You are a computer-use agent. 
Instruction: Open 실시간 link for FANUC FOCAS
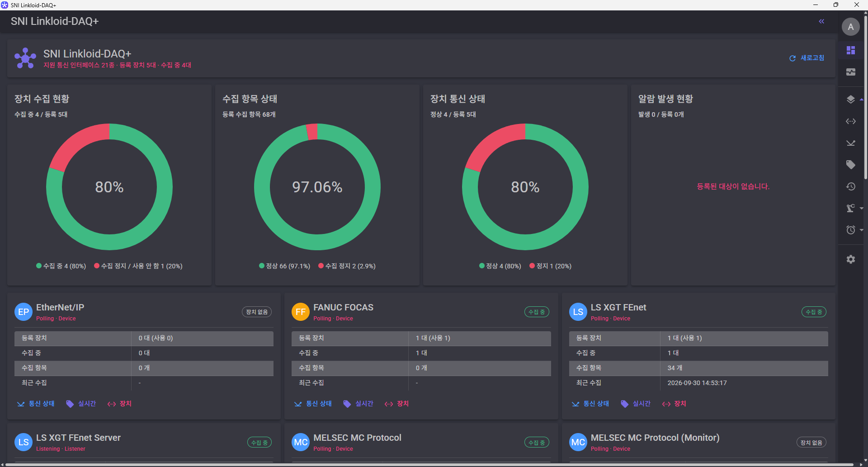coord(359,404)
